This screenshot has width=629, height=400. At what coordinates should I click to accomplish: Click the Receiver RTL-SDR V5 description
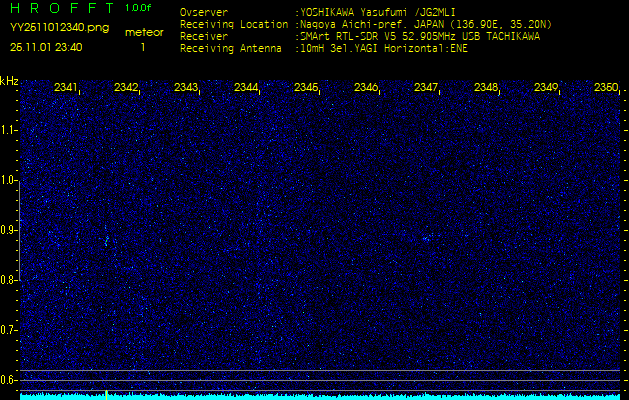point(420,36)
